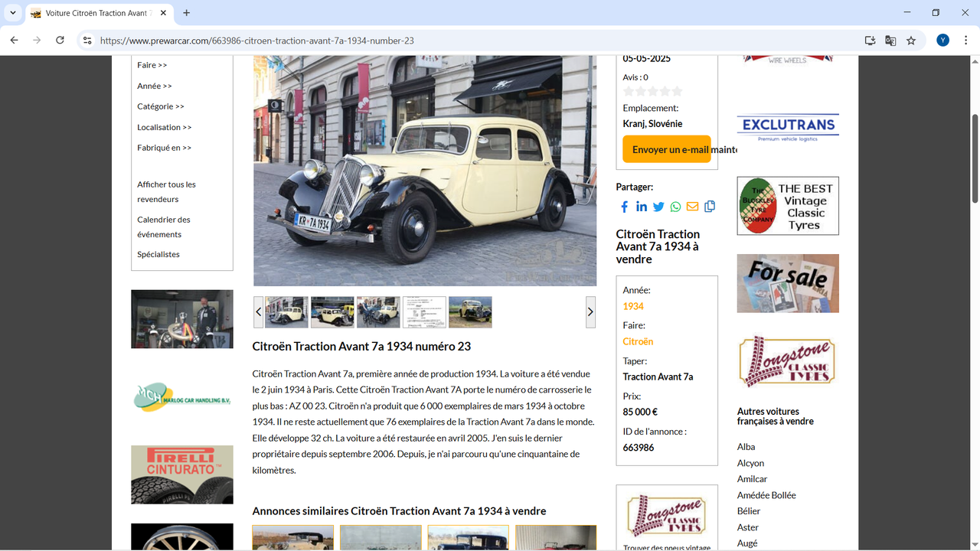
Task: Open the garage photo advertisement
Action: click(x=182, y=319)
